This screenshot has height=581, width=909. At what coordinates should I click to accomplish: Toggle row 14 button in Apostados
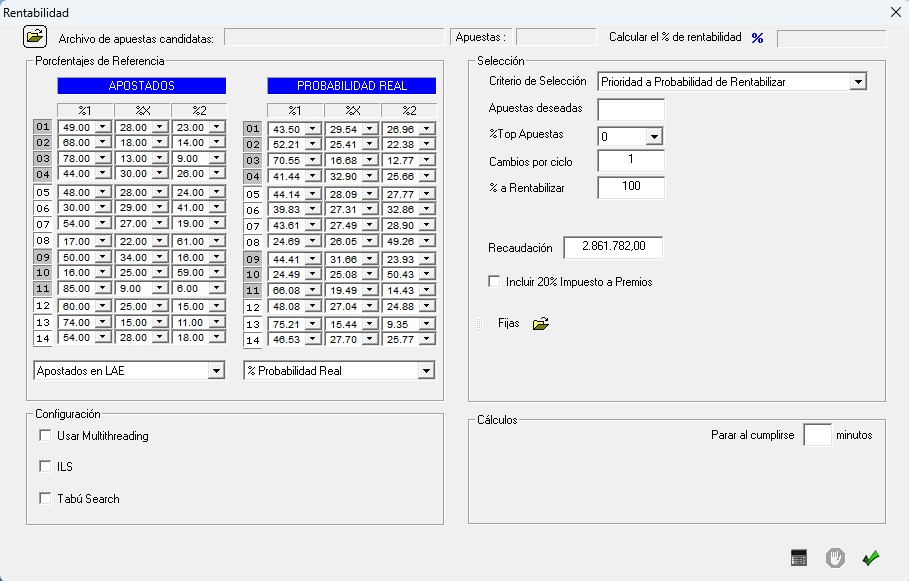point(43,338)
